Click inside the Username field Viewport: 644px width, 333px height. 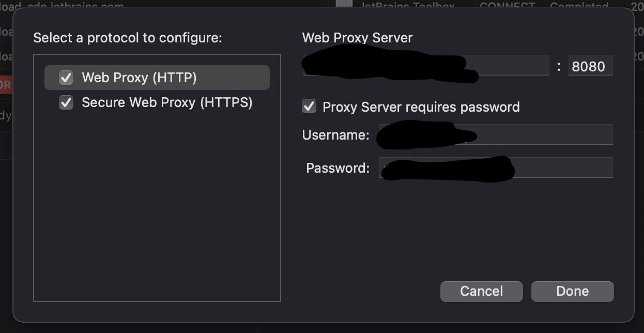click(x=495, y=134)
